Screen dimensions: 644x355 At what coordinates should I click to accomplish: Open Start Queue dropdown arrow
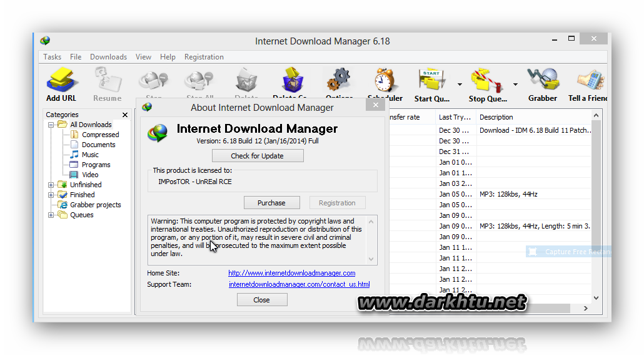coord(460,85)
